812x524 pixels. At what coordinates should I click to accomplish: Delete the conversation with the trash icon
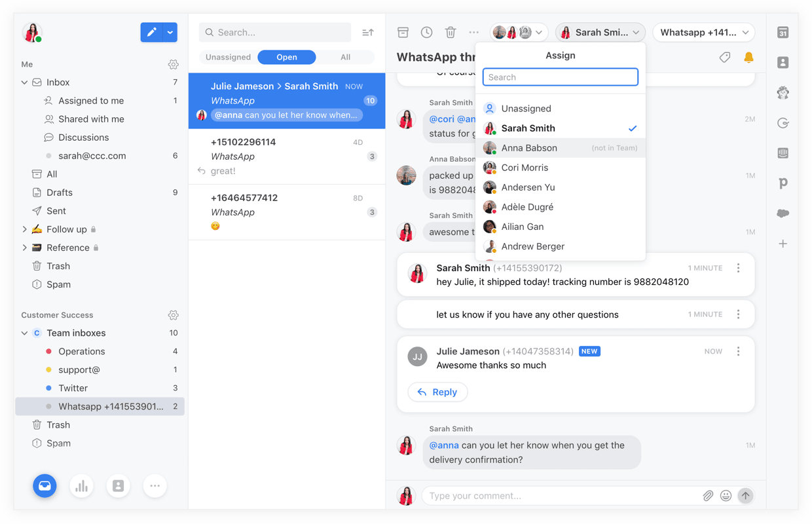451,32
